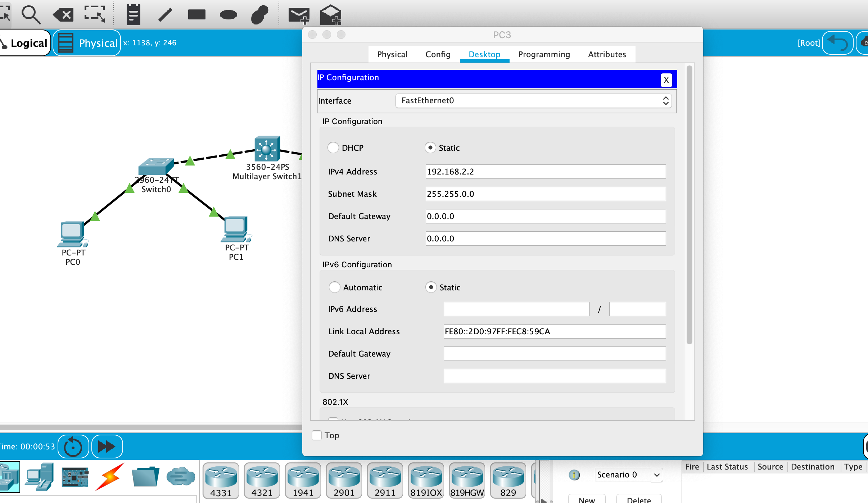Image resolution: width=868 pixels, height=503 pixels.
Task: Pick the 4331 router
Action: tap(221, 481)
